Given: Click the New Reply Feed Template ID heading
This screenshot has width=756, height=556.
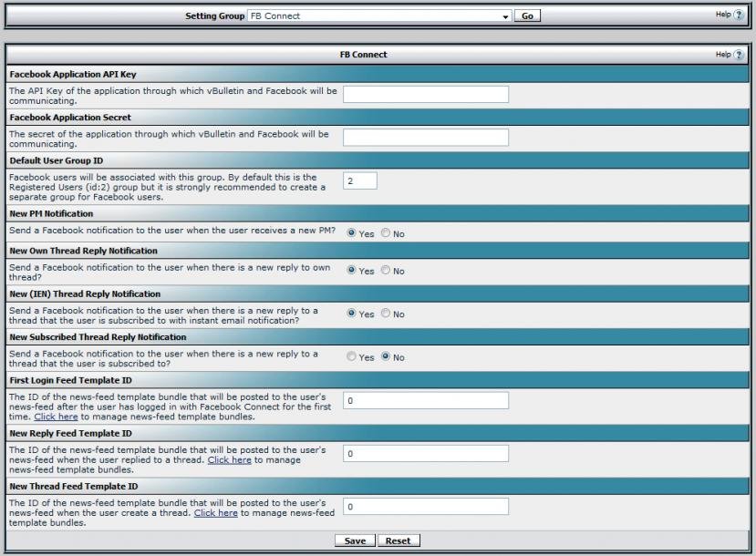Looking at the screenshot, I should pyautogui.click(x=70, y=434).
